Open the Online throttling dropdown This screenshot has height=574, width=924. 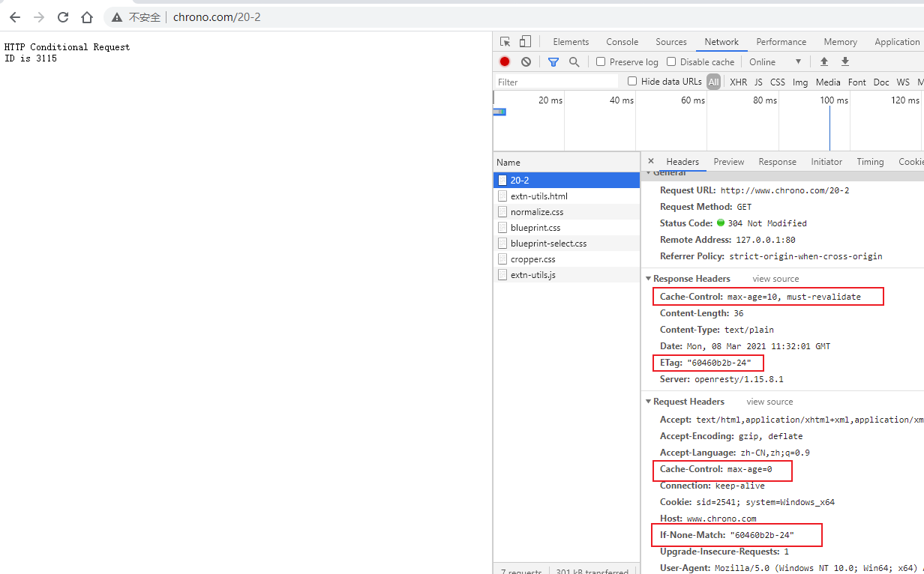[775, 62]
